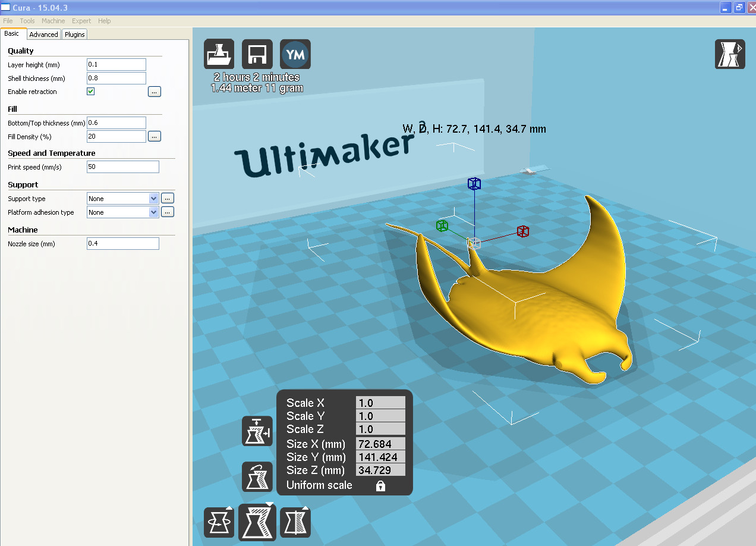
Task: Click the Size Z (mm) value field
Action: pos(380,470)
